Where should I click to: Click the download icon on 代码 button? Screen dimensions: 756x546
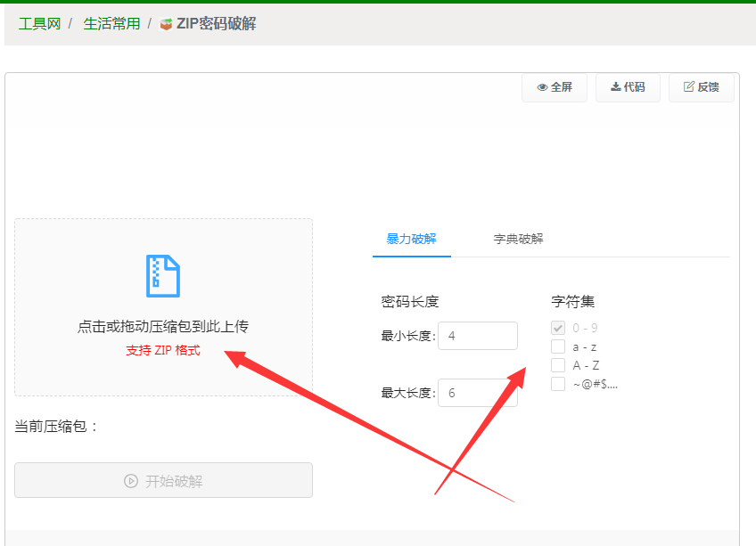tap(615, 87)
